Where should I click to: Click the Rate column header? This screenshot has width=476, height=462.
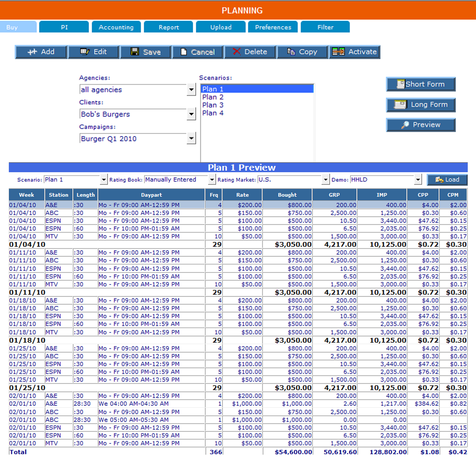pos(242,195)
